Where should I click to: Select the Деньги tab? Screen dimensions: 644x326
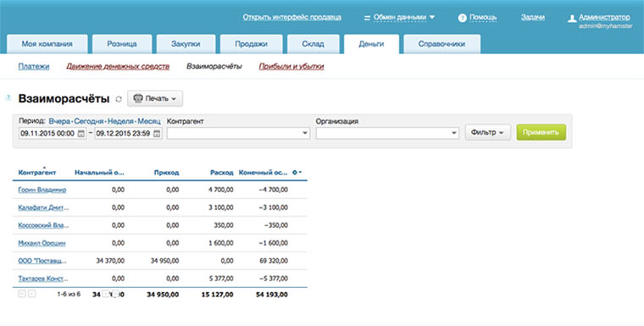point(371,44)
